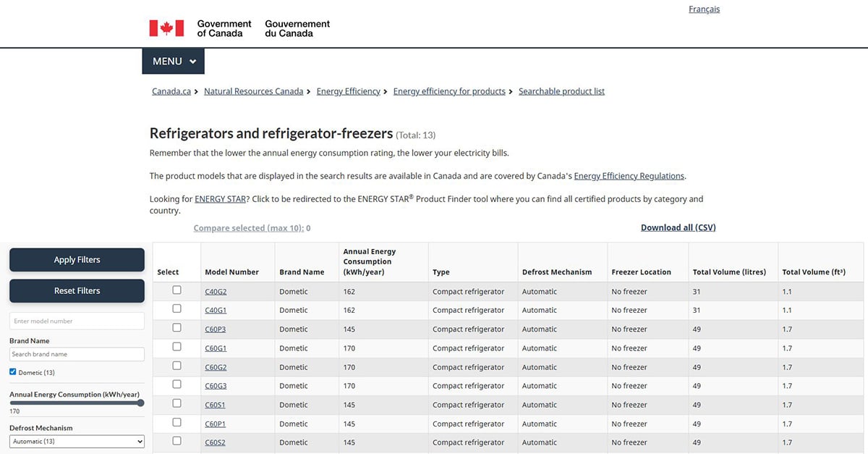Click the model number input field
The height and width of the screenshot is (454, 868).
pyautogui.click(x=77, y=321)
